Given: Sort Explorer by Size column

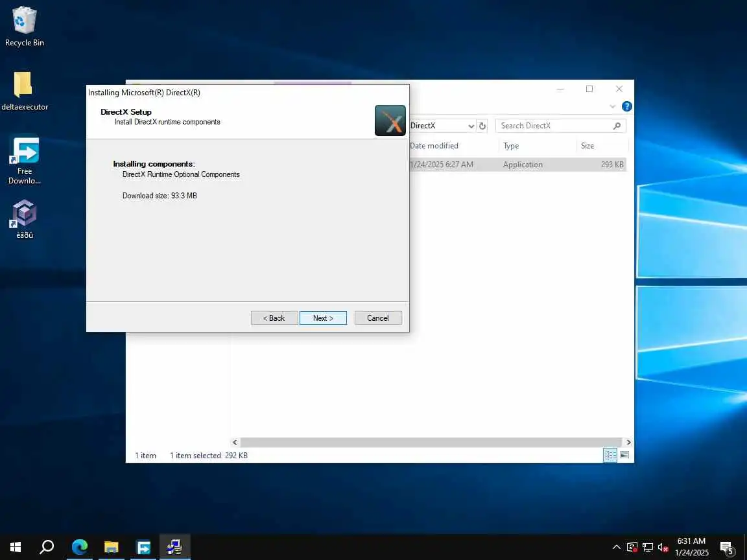Looking at the screenshot, I should point(587,146).
